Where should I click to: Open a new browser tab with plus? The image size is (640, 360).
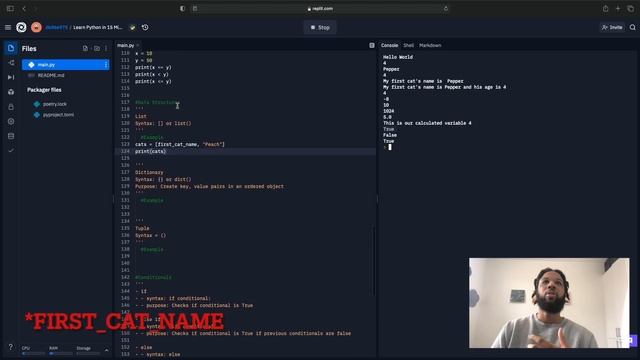[618, 9]
